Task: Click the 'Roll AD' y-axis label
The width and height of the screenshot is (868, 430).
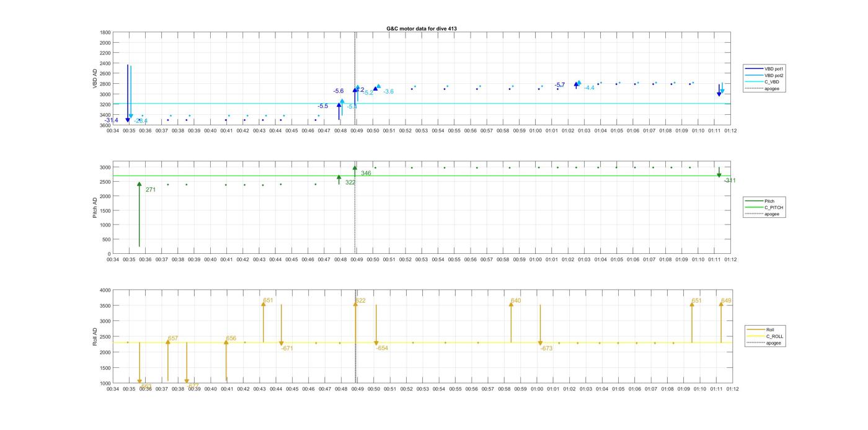Action: (x=95, y=336)
